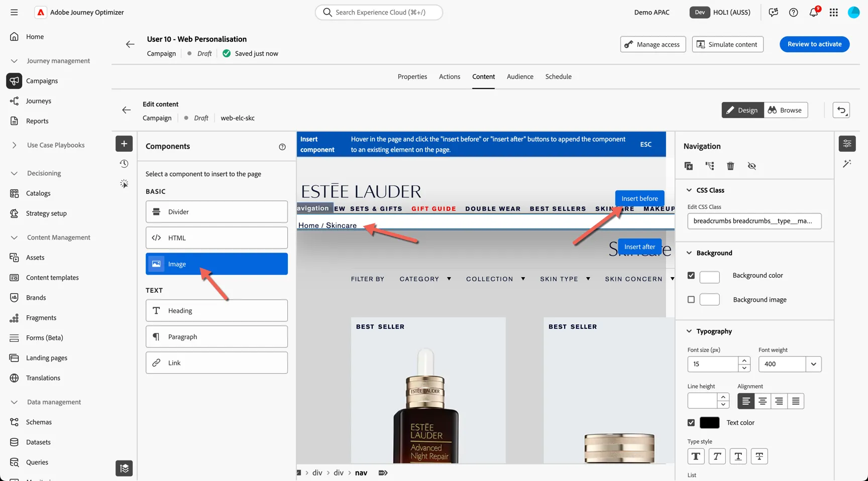Delete the element with trash icon
This screenshot has width=868, height=481.
[730, 166]
